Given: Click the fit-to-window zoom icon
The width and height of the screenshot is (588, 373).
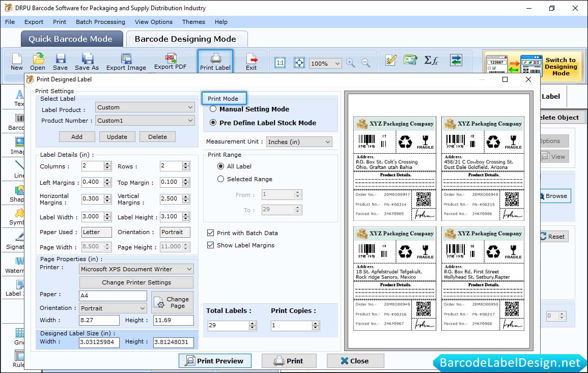Looking at the screenshot, I should pyautogui.click(x=299, y=63).
